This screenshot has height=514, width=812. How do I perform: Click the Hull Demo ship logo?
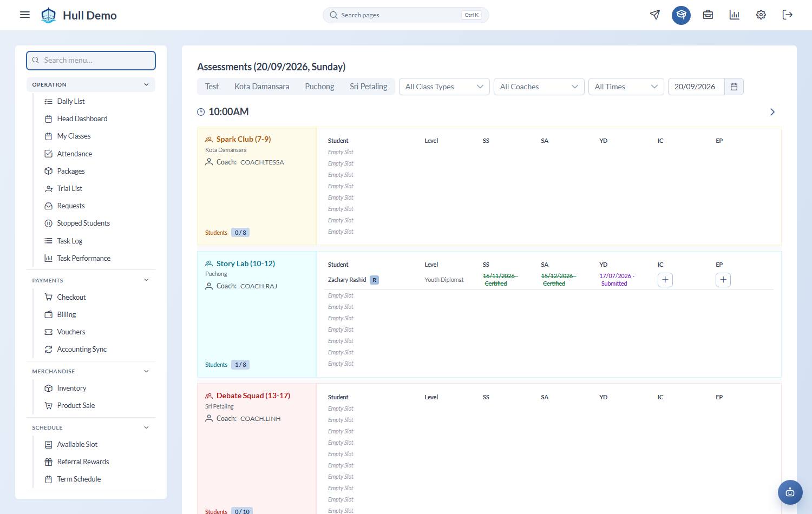pos(49,15)
